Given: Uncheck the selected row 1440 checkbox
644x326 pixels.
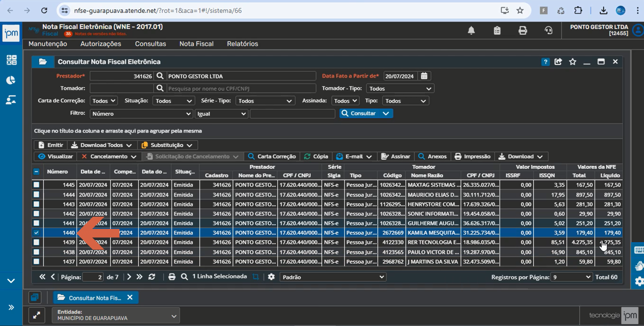Looking at the screenshot, I should point(36,232).
